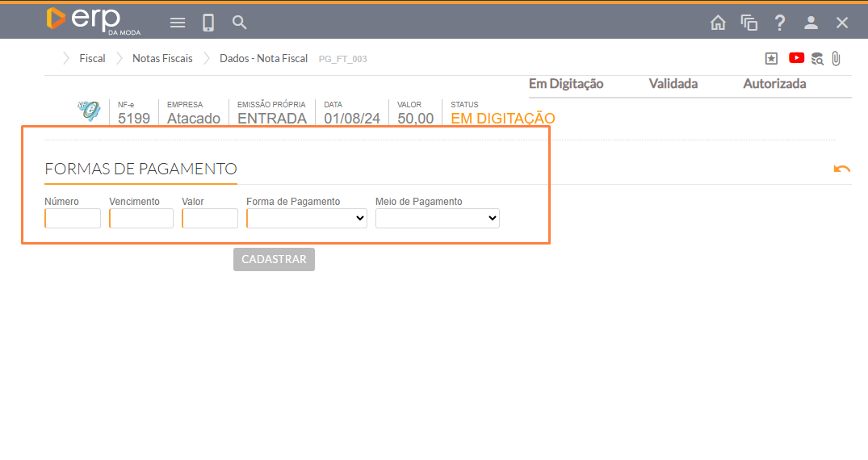
Task: Open attachments with the paperclip icon
Action: 837,58
